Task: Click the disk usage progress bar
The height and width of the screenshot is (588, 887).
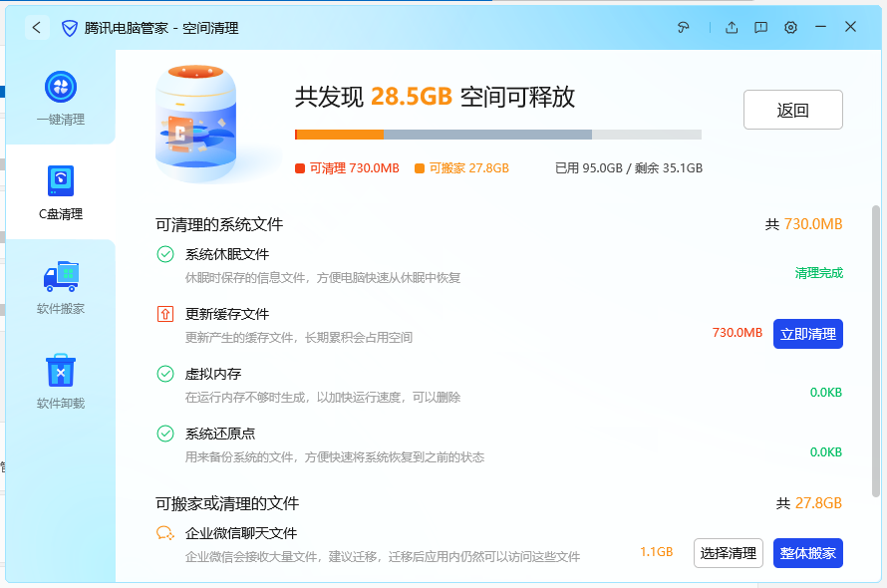Action: pos(497,135)
